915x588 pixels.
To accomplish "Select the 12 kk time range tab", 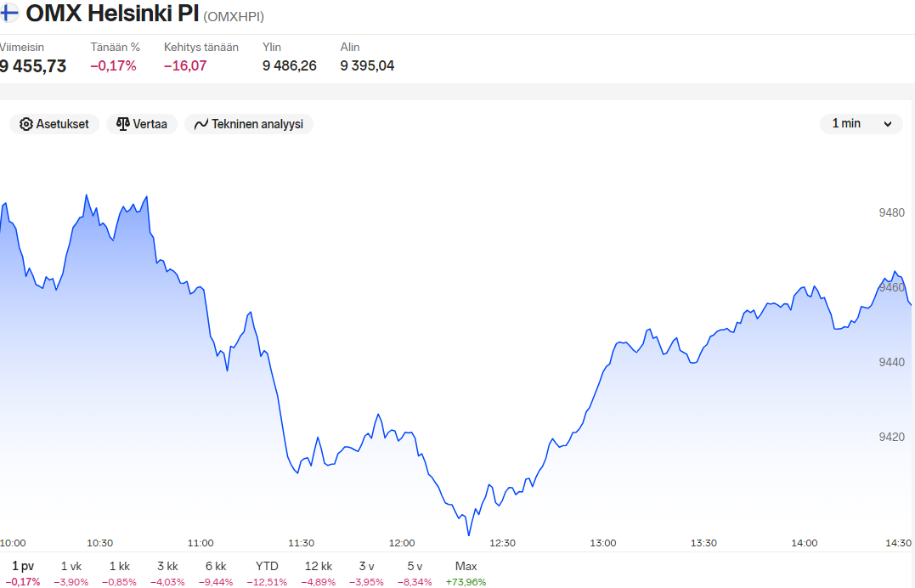I will click(319, 573).
